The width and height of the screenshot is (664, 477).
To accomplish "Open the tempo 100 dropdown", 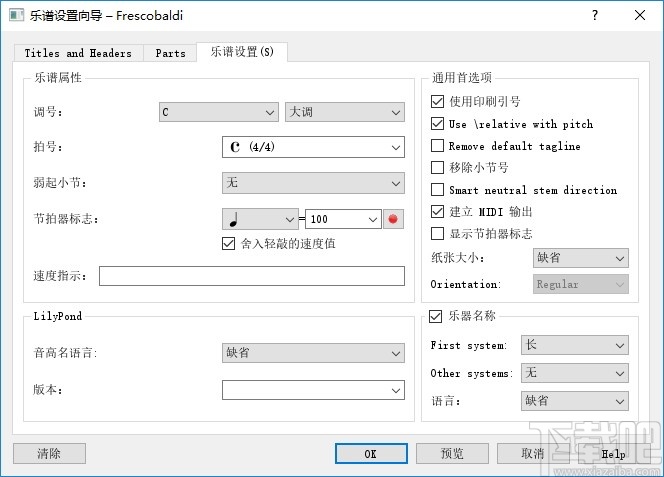I will tap(343, 219).
